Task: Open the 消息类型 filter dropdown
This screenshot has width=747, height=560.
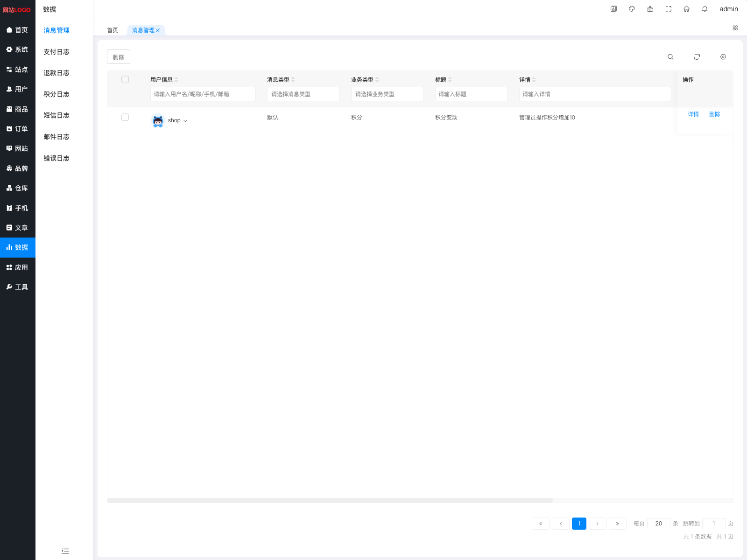Action: coord(303,94)
